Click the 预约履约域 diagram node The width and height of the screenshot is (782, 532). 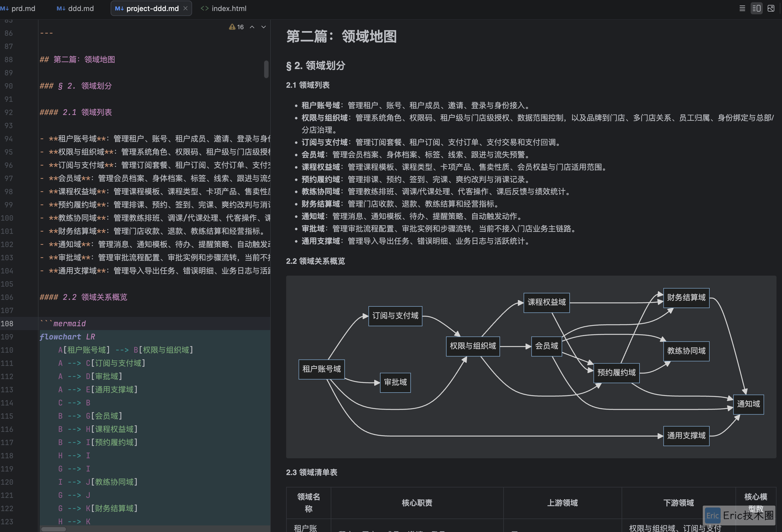[616, 373]
